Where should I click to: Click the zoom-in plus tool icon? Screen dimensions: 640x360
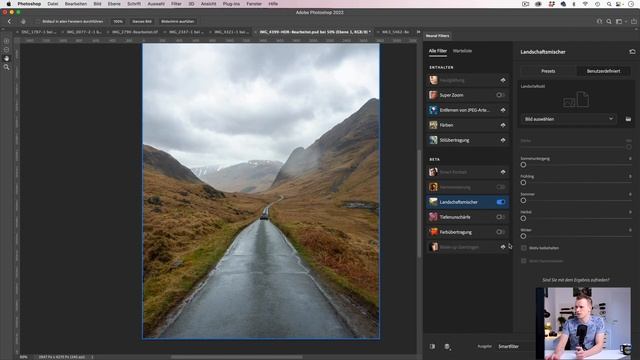(7, 41)
